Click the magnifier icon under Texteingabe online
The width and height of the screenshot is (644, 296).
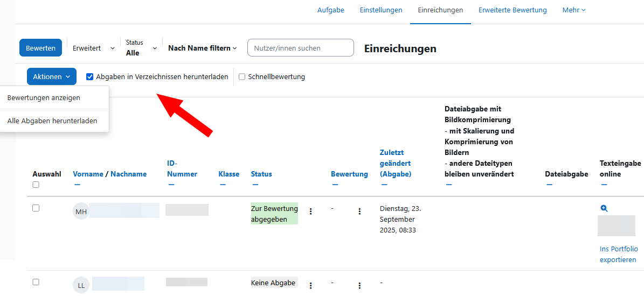(604, 208)
